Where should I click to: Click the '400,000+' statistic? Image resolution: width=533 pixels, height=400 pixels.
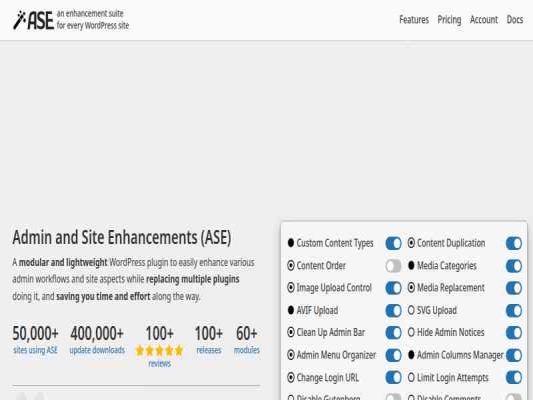(x=97, y=333)
